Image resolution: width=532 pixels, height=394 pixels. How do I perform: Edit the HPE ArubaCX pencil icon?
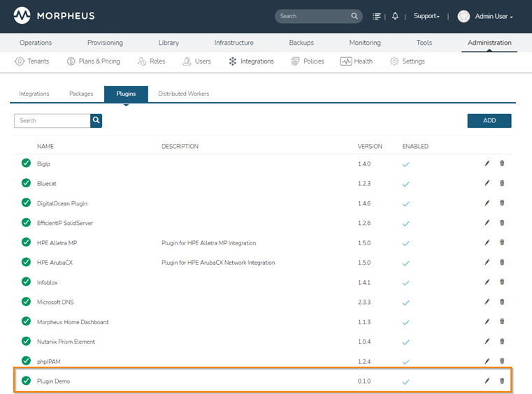point(487,262)
